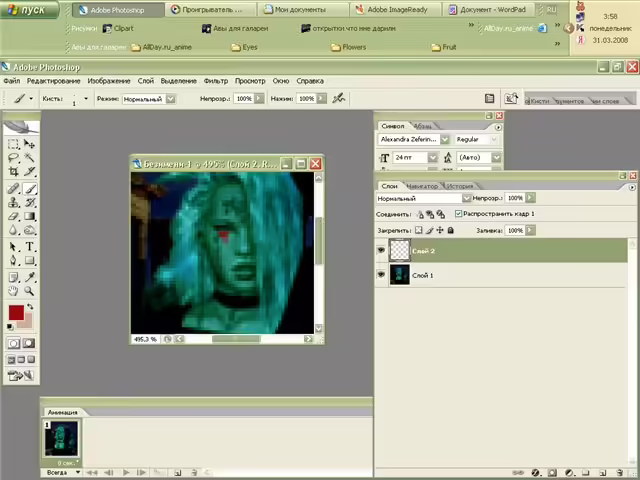Image resolution: width=640 pixels, height=480 pixels.
Task: Select the Magic Wand tool
Action: tap(29, 158)
